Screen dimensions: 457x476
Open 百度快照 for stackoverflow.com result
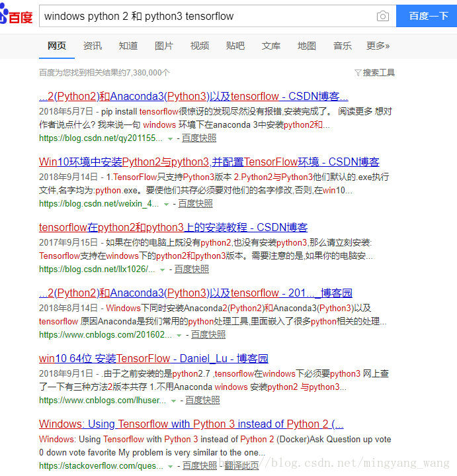pos(200,466)
